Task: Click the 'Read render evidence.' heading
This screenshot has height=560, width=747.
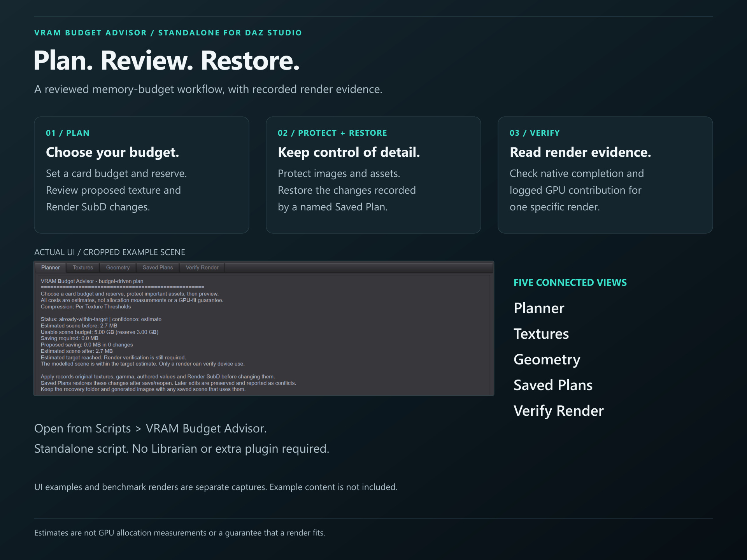Action: [580, 152]
